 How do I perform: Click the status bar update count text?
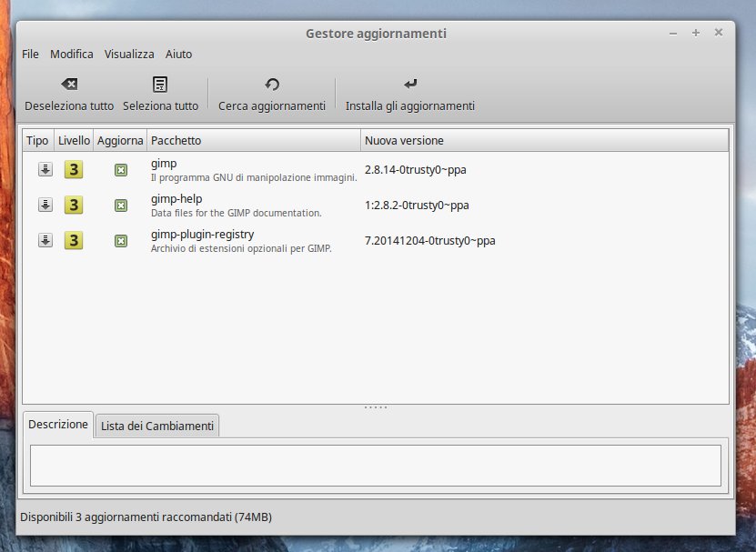146,517
